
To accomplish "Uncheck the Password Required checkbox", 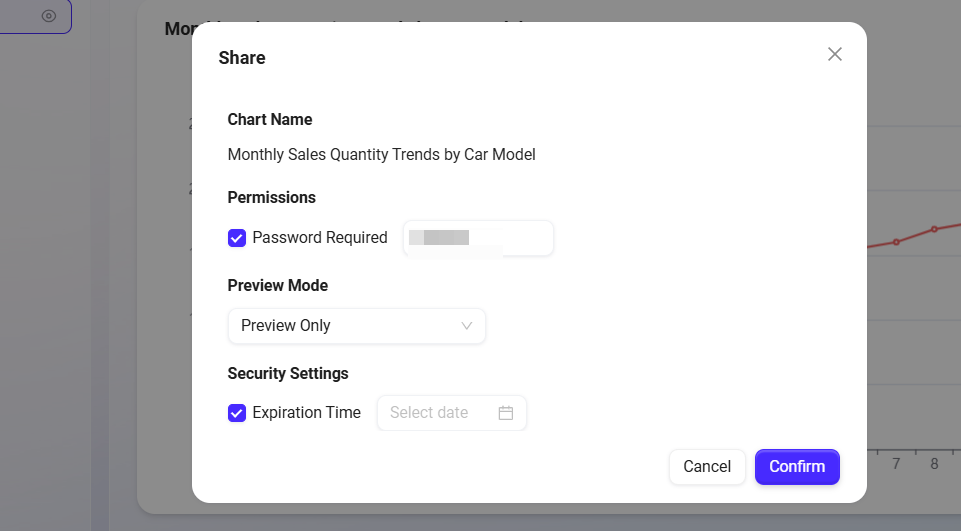I will click(x=237, y=238).
